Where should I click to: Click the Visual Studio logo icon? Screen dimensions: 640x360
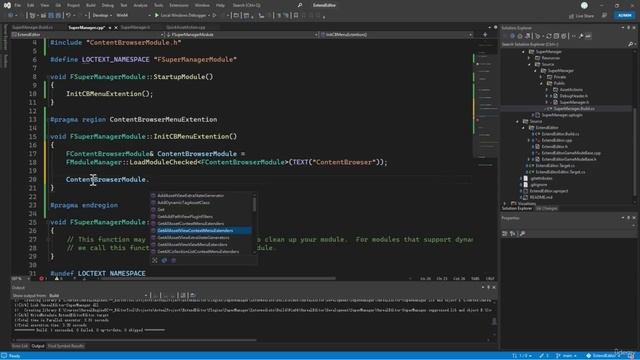coord(7,5)
